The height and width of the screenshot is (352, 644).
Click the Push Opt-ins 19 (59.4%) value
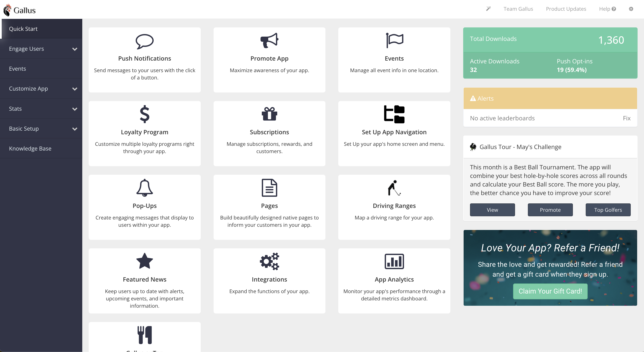(572, 70)
